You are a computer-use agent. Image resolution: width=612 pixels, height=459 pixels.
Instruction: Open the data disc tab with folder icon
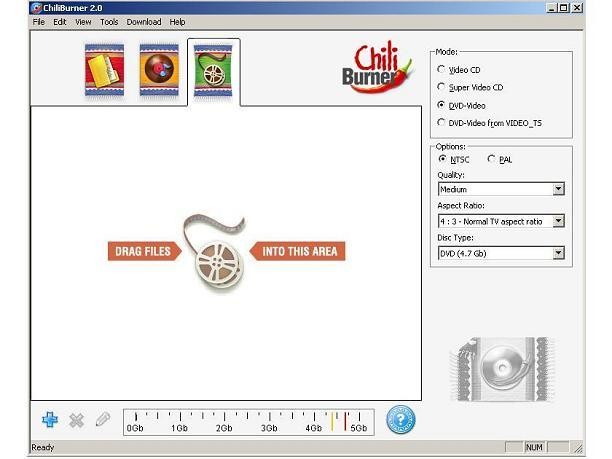click(104, 70)
